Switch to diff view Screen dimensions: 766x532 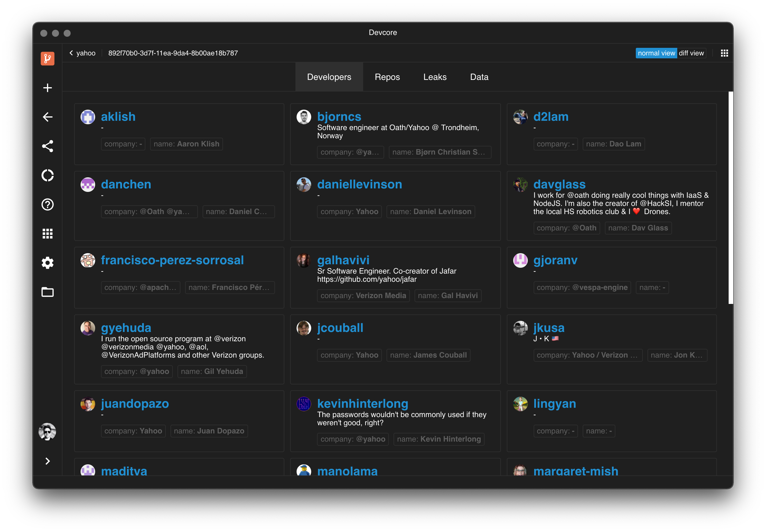click(691, 53)
